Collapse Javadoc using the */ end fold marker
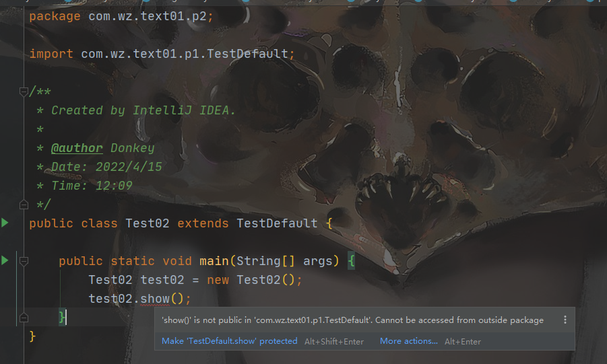 point(24,205)
